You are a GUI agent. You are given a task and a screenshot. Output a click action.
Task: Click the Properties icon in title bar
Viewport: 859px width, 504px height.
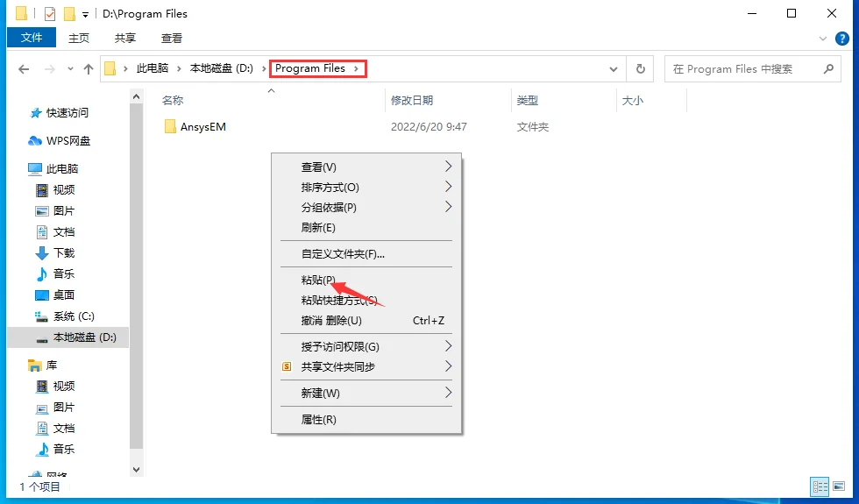click(x=49, y=14)
